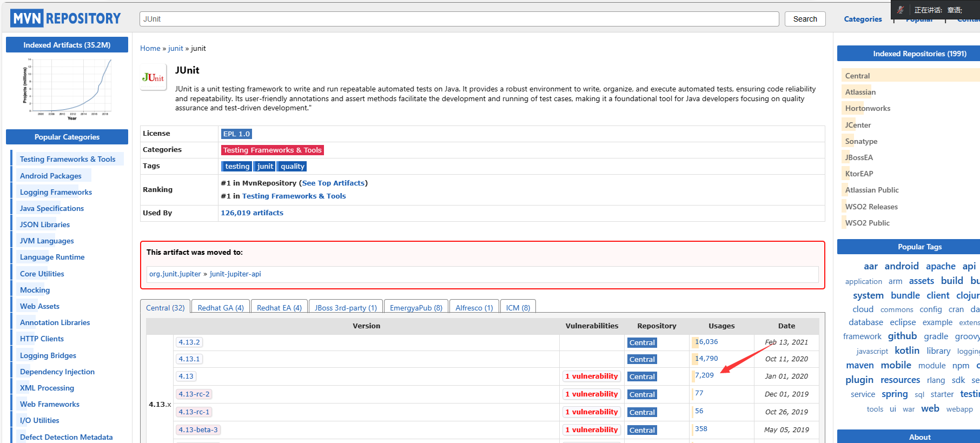Focus the JUnit search input field

(459, 19)
